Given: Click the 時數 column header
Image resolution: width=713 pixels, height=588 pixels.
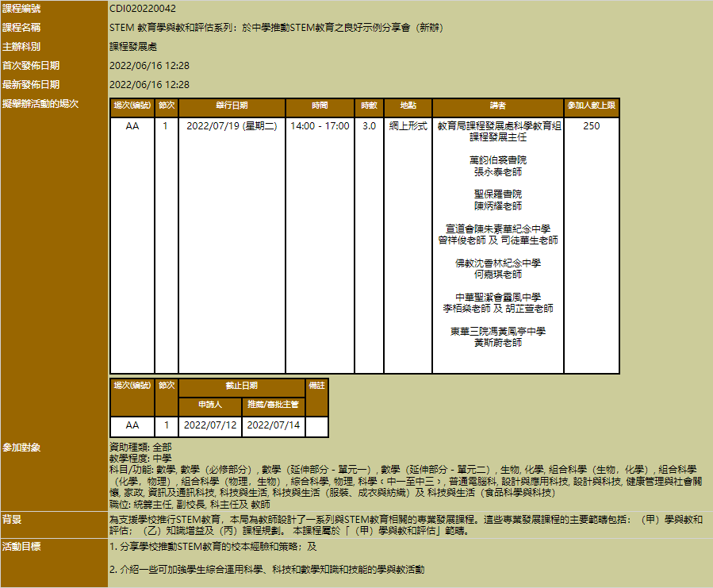Looking at the screenshot, I should coord(369,106).
